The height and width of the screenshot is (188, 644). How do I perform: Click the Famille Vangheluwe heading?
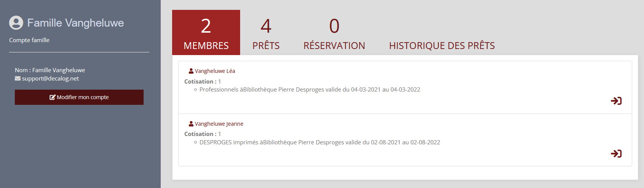point(76,23)
